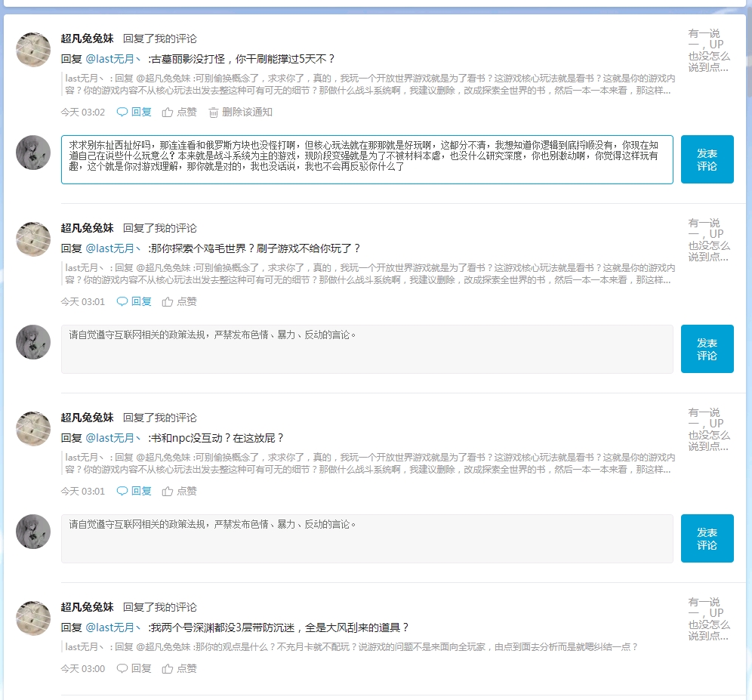Click 超凡兔兔妹 username on 深渊 comment
The height and width of the screenshot is (700, 752).
88,607
